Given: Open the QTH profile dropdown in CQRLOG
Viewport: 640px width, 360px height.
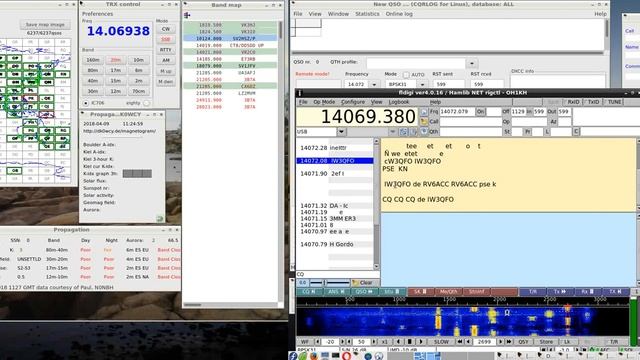Looking at the screenshot, I should [x=472, y=63].
